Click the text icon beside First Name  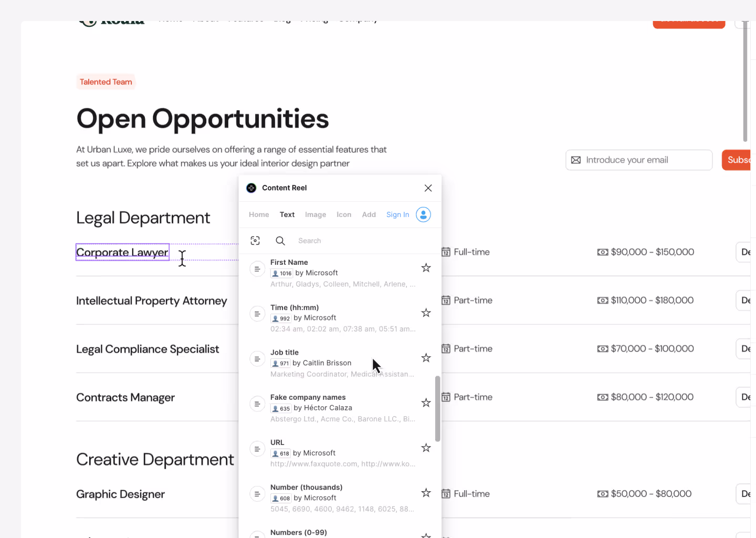[x=257, y=269]
